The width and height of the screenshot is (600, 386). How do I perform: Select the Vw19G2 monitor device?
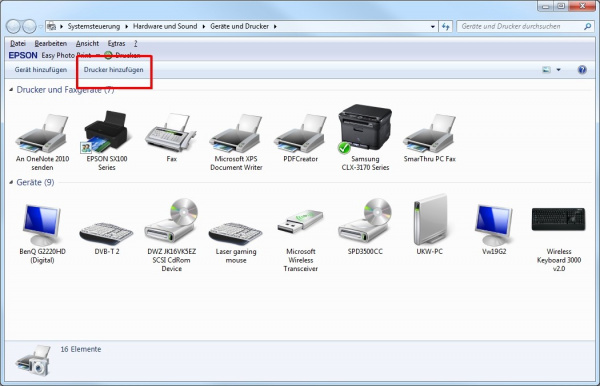tap(494, 230)
